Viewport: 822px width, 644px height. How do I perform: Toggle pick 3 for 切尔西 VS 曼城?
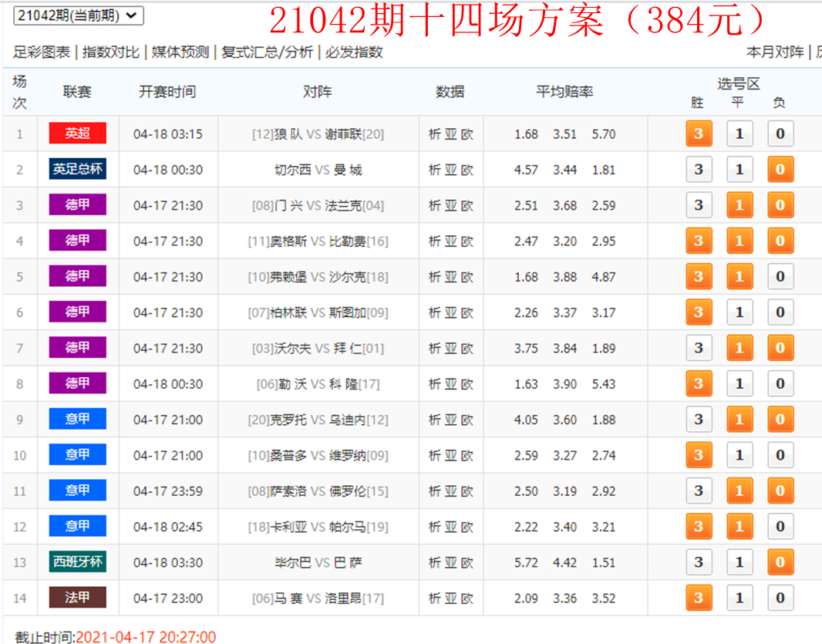[x=699, y=170]
